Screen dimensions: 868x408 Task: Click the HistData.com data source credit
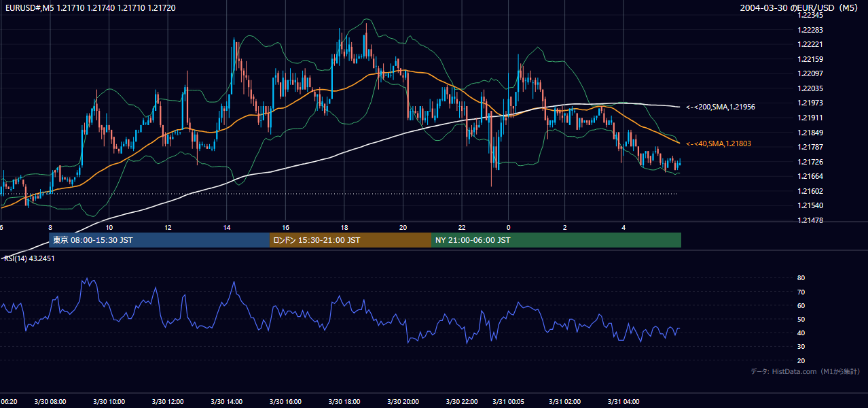point(806,371)
